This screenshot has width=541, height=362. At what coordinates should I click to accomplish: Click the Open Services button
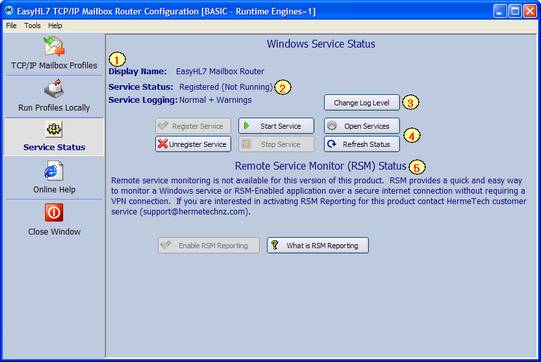[x=362, y=126]
